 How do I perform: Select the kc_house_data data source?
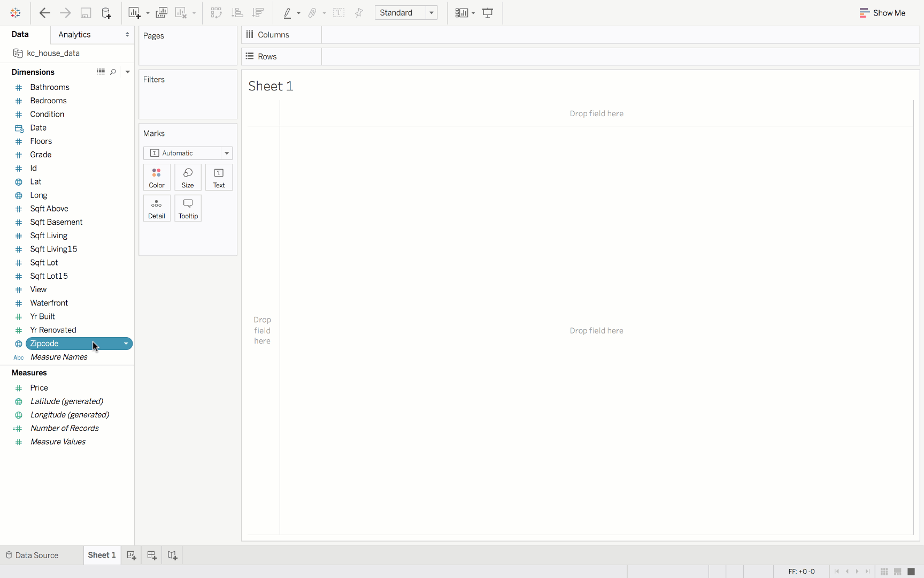53,53
